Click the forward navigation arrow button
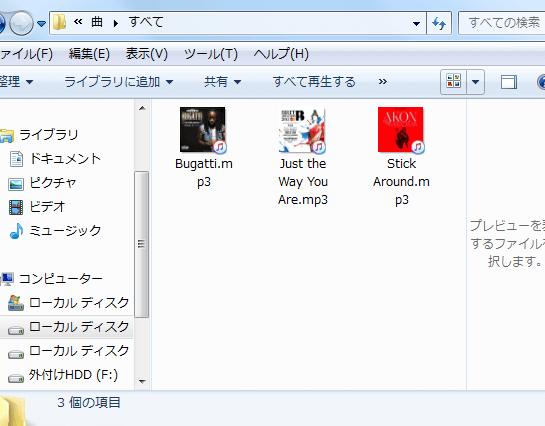This screenshot has width=545, height=426. (22, 23)
